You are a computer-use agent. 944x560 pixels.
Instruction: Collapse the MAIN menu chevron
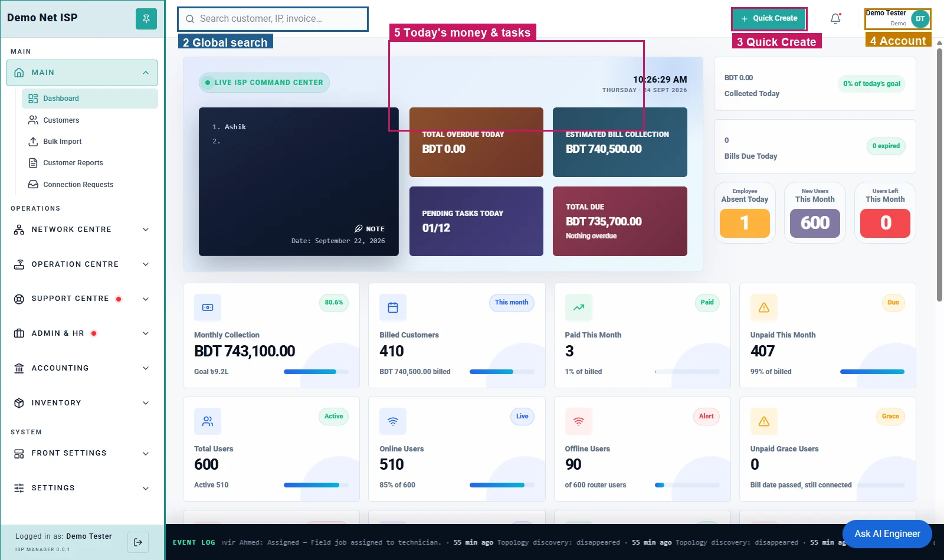146,73
